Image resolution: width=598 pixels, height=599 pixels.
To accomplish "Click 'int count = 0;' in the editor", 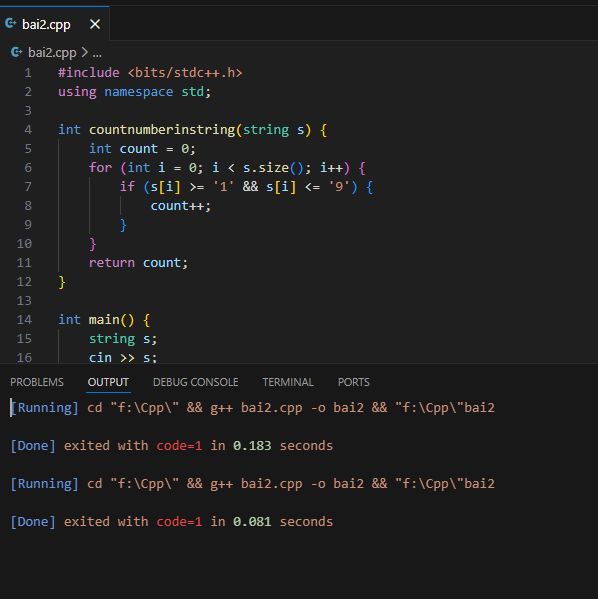I will 142,149.
